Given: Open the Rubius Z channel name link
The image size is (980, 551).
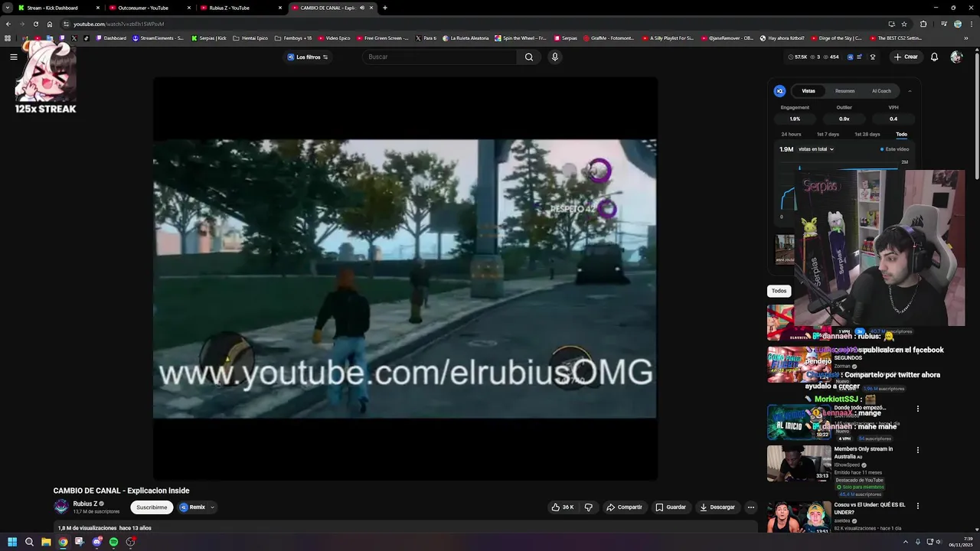Looking at the screenshot, I should (x=85, y=504).
